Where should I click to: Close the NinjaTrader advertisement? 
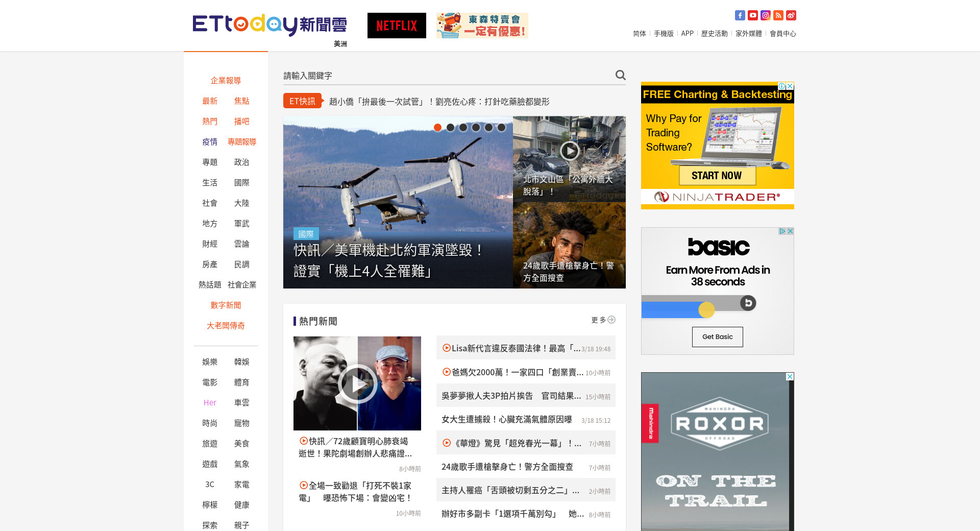[790, 86]
